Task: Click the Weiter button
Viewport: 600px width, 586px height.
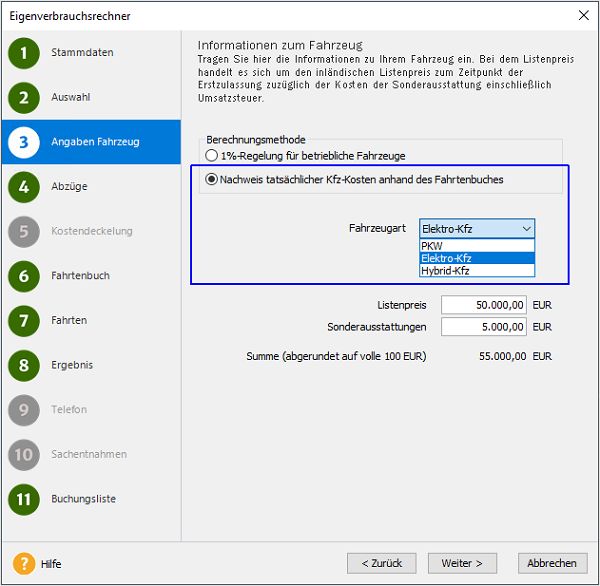Action: point(462,563)
